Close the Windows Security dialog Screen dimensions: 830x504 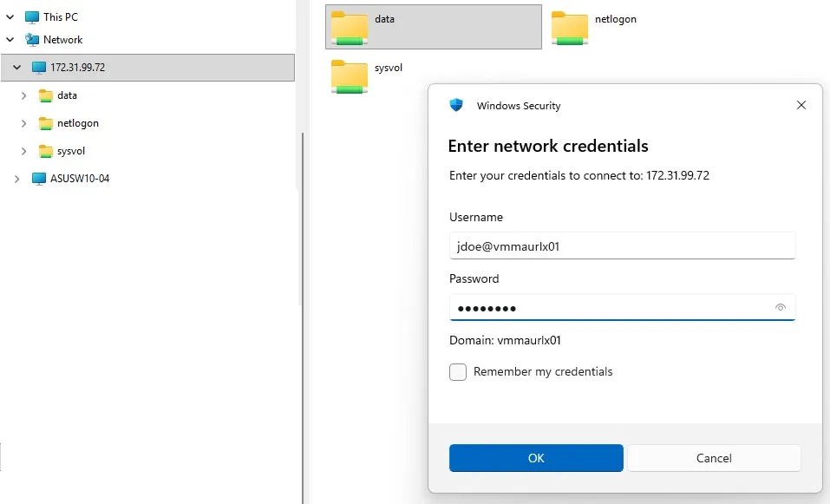(801, 105)
